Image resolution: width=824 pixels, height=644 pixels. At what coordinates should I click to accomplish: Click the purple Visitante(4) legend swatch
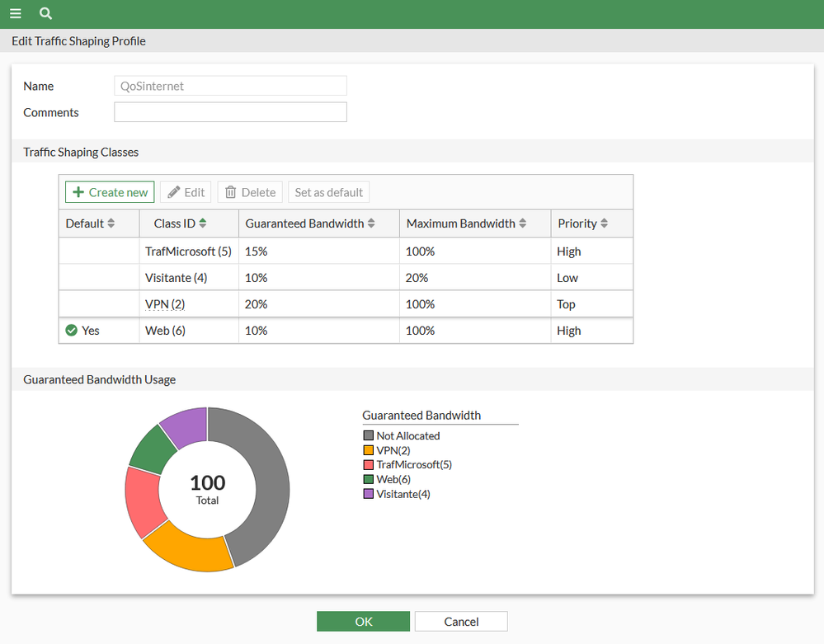coord(368,494)
